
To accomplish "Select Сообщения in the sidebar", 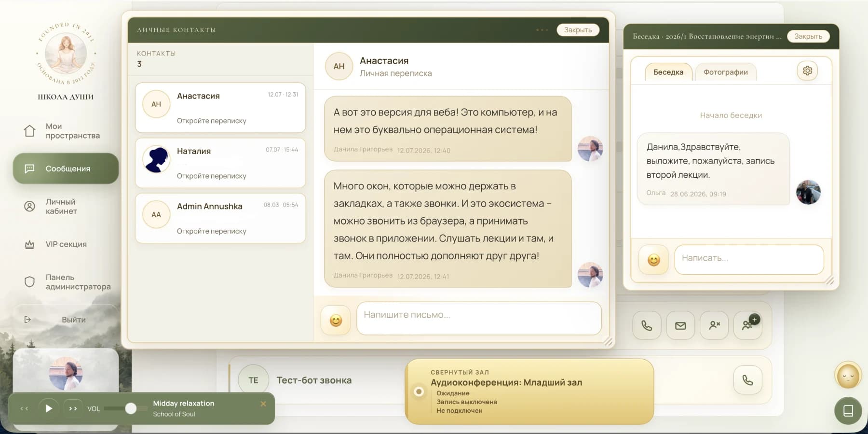I will (x=66, y=168).
